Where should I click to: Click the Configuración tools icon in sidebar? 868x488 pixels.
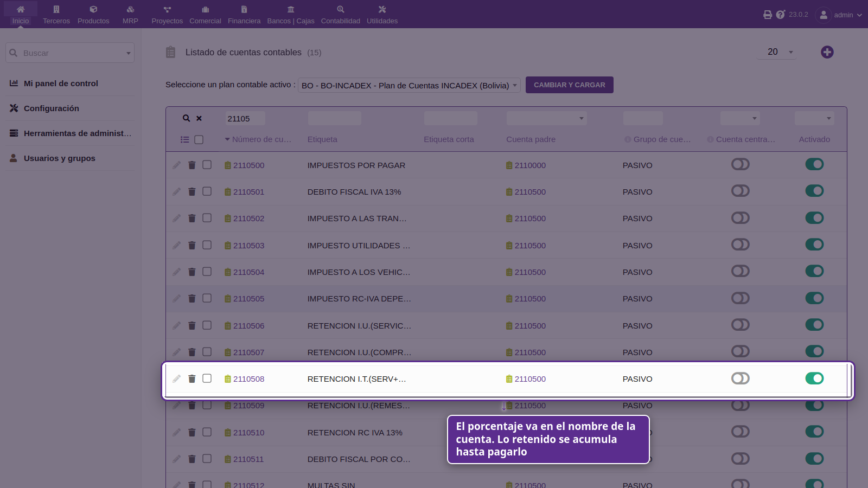(14, 108)
